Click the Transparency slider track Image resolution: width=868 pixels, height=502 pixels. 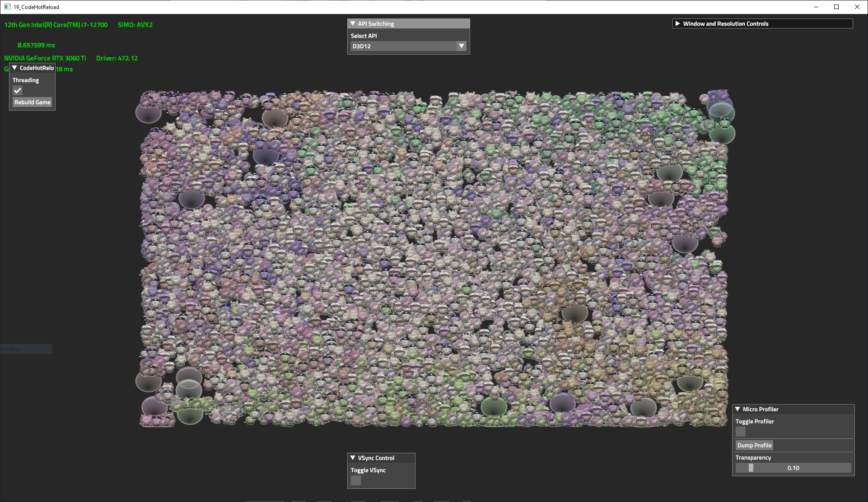click(x=793, y=468)
